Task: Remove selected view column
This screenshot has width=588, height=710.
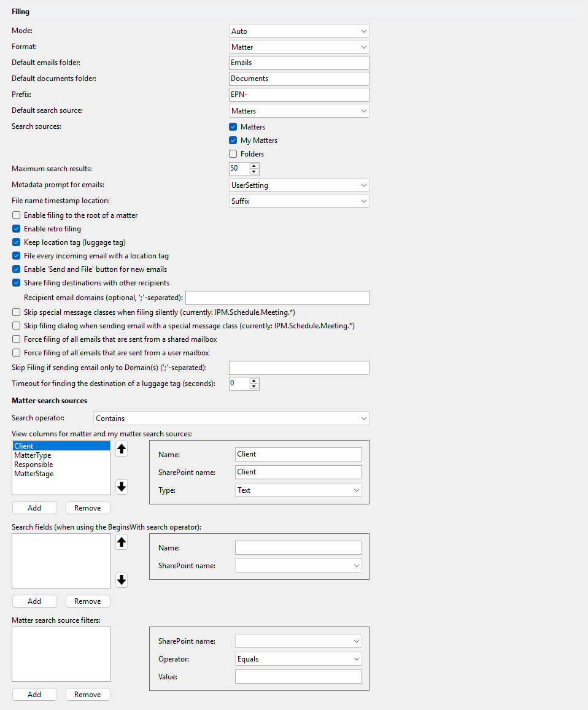Action: click(x=88, y=508)
